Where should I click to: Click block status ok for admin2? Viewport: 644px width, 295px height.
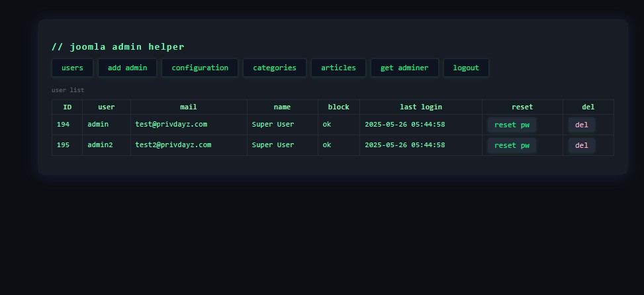[327, 145]
